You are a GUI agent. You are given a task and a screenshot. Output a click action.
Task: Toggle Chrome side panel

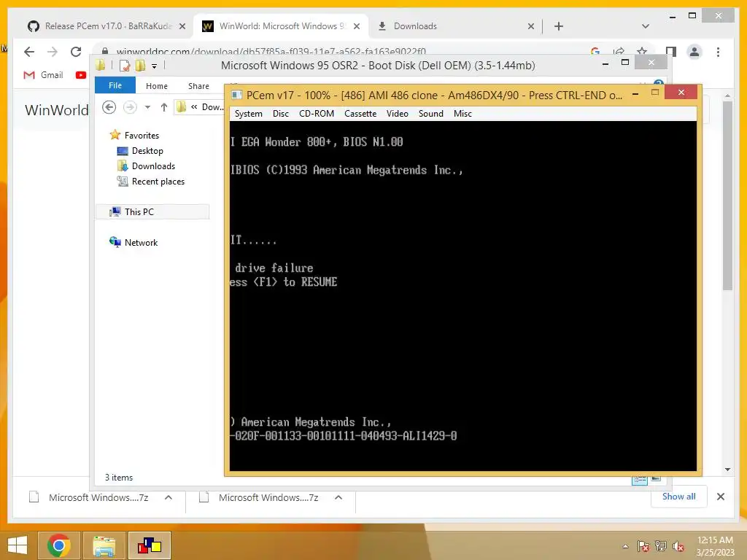pyautogui.click(x=671, y=52)
